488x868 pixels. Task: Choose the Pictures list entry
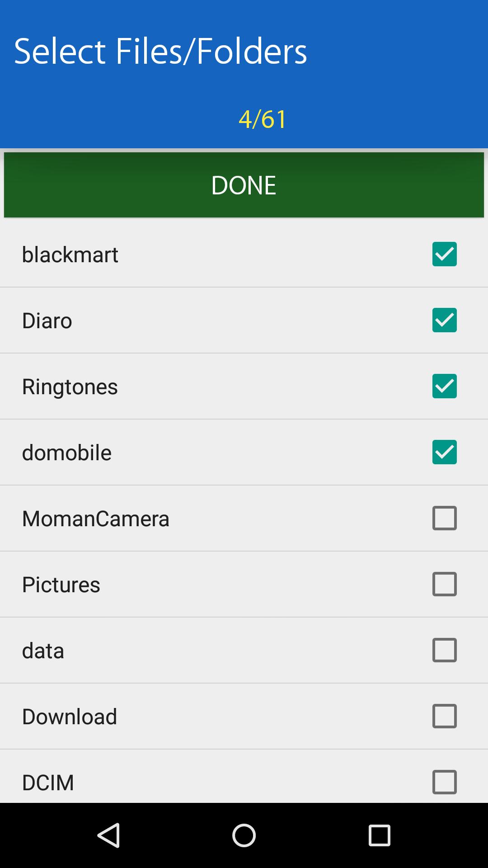61,585
